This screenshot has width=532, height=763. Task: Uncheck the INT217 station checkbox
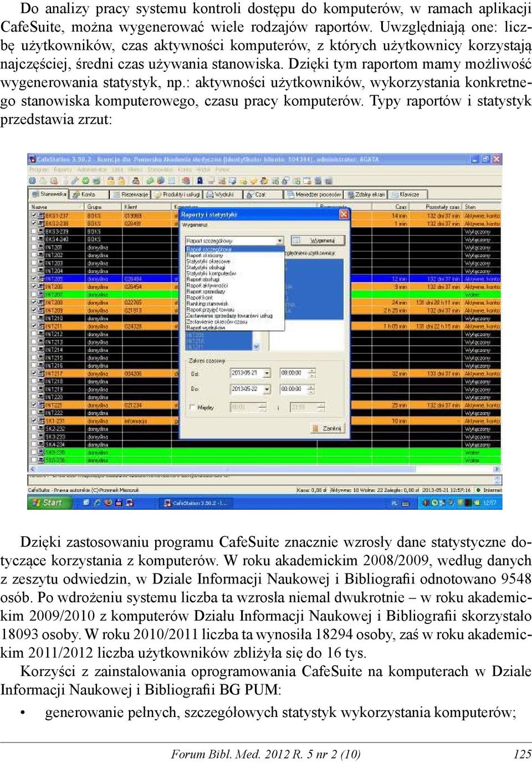(x=35, y=373)
